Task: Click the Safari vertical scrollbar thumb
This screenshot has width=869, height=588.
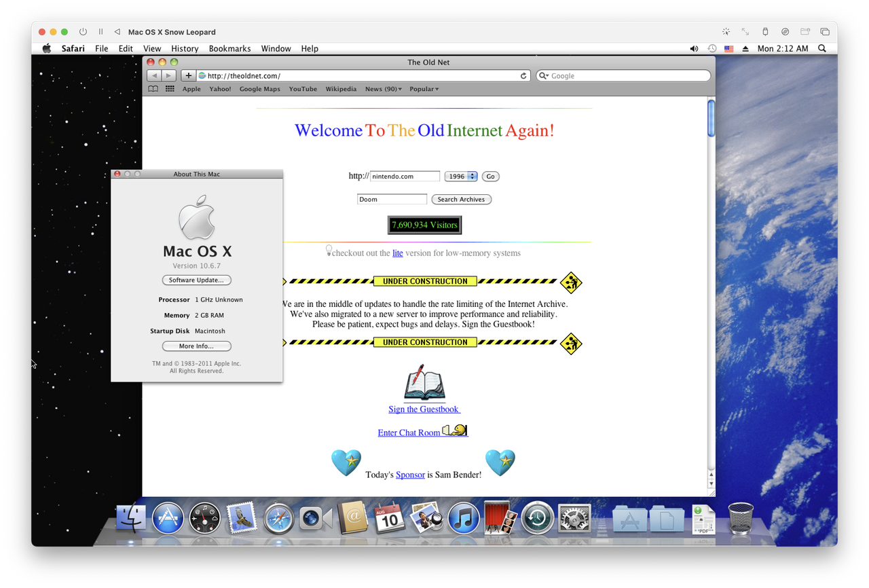Action: (711, 120)
